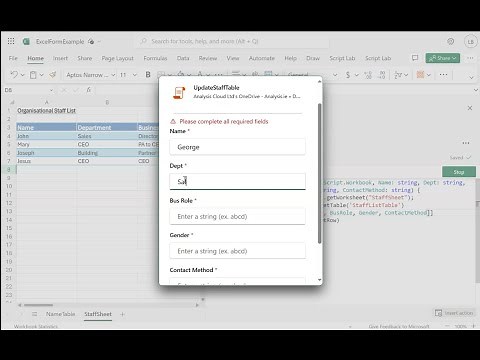The width and height of the screenshot is (480, 360).
Task: Click the dialog's vertical scrollbar thumb
Action: point(319,173)
